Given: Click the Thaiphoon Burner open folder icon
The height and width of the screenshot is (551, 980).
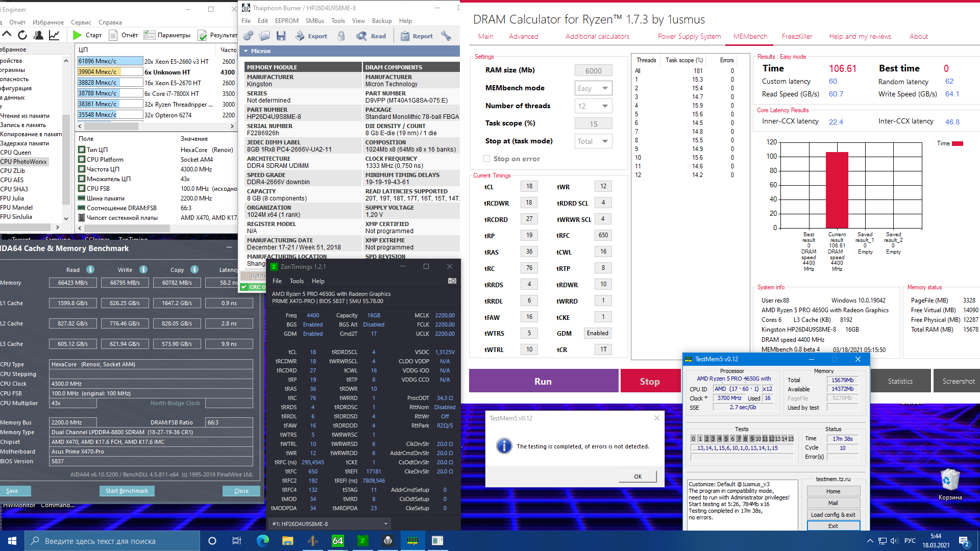Looking at the screenshot, I should pyautogui.click(x=264, y=36).
